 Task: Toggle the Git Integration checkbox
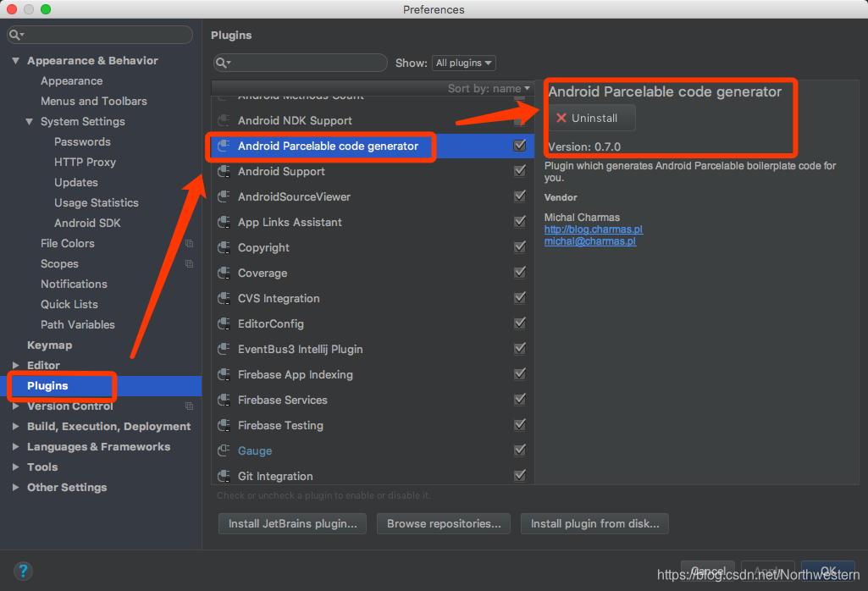520,476
